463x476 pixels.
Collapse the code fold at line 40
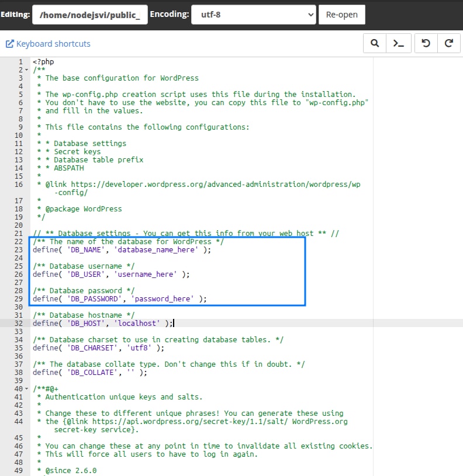[26, 389]
